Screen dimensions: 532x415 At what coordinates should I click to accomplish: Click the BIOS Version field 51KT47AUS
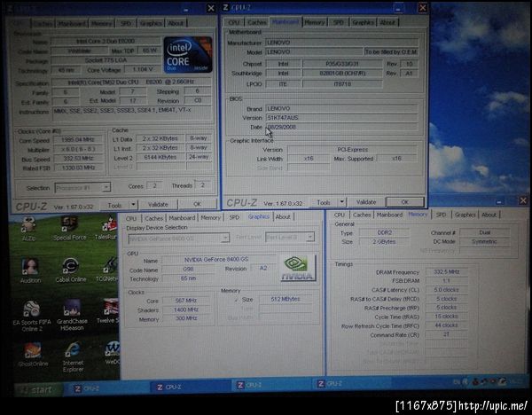pos(342,118)
